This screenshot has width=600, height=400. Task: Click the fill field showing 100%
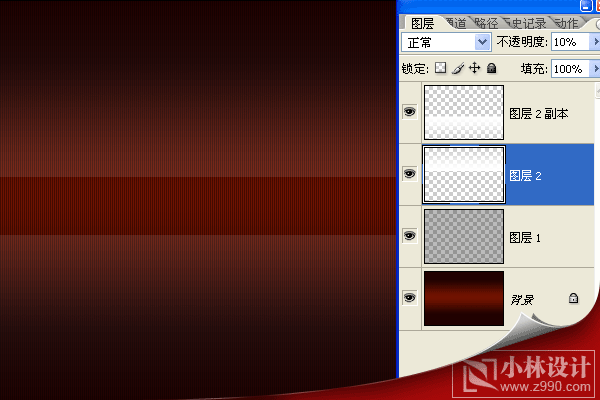pos(571,69)
